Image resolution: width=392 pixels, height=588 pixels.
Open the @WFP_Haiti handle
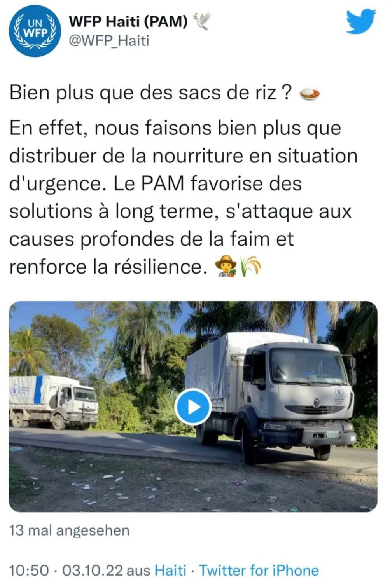[109, 40]
